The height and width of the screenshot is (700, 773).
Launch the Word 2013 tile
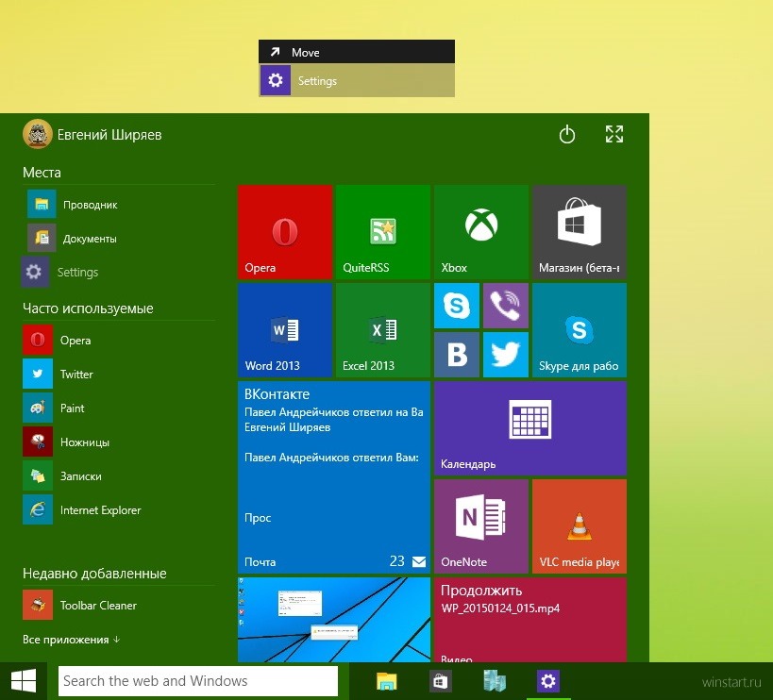(x=284, y=330)
